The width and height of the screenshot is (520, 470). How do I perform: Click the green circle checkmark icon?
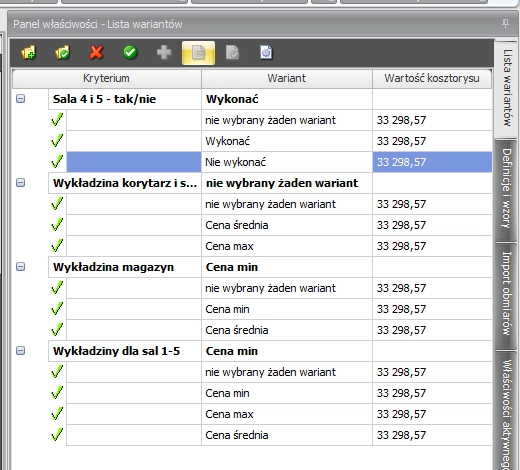point(130,53)
